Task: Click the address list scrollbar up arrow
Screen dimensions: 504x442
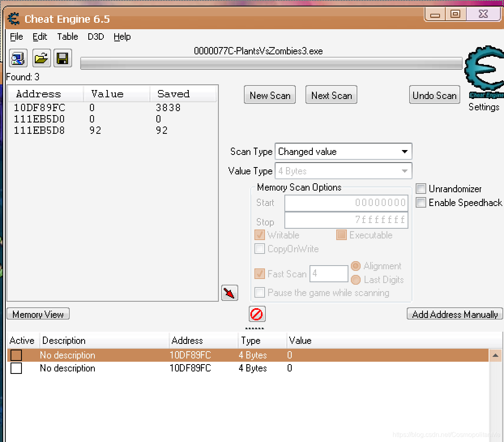Action: [495, 356]
